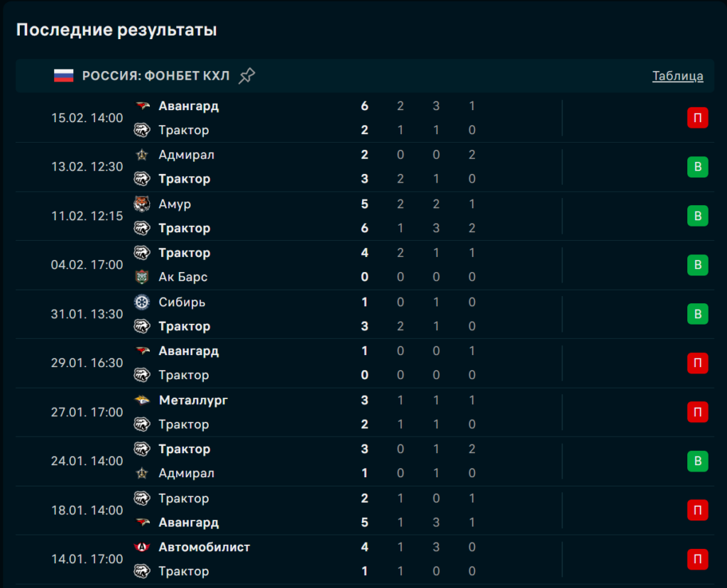Image resolution: width=727 pixels, height=588 pixels.
Task: Click the Ak Bars team logo
Action: (142, 277)
